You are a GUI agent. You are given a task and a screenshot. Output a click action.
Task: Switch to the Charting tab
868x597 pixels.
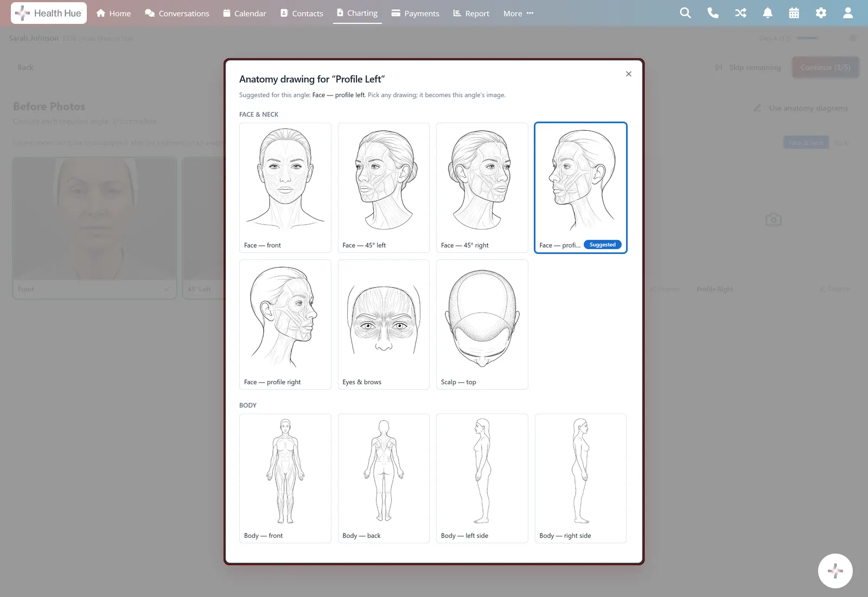pyautogui.click(x=357, y=13)
